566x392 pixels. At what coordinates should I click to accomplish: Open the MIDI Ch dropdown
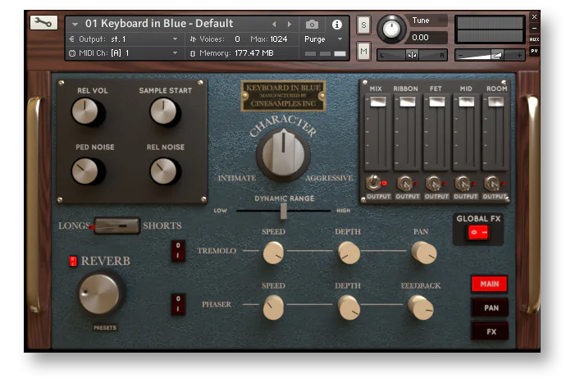pos(125,53)
